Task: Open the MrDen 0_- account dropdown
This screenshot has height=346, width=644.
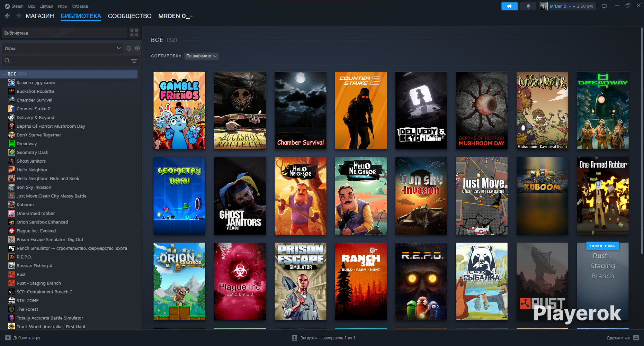Action: click(x=562, y=6)
